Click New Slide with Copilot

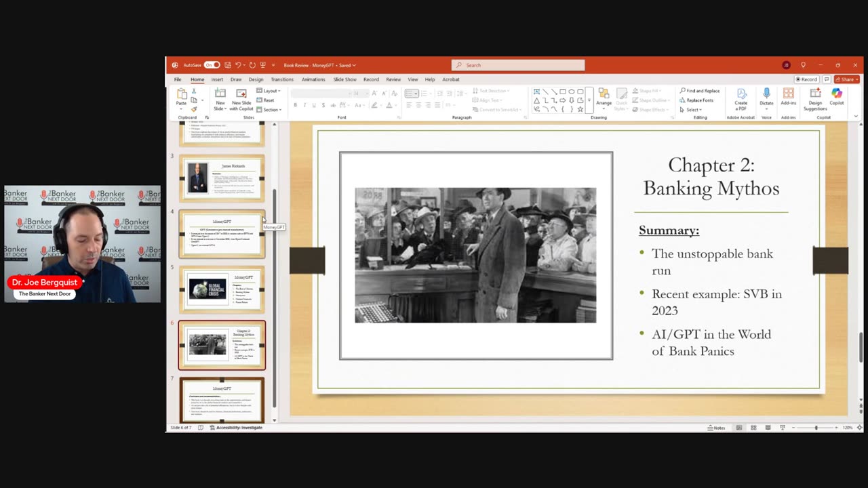click(241, 100)
